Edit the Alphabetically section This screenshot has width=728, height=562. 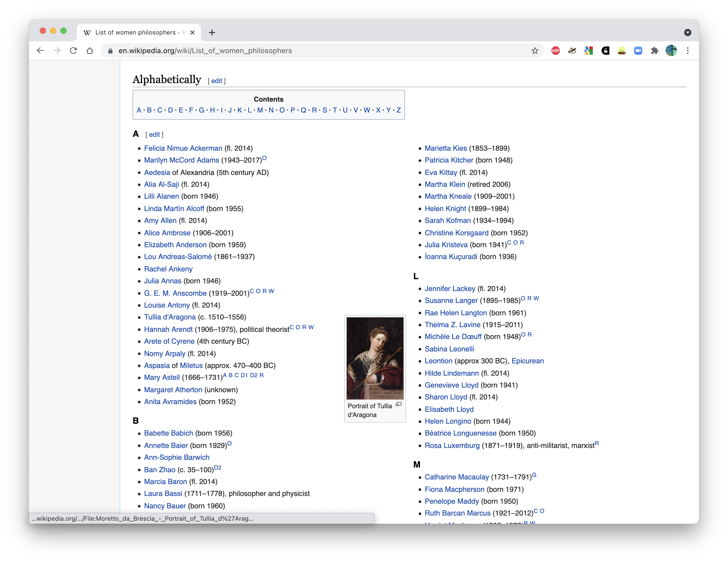(216, 81)
